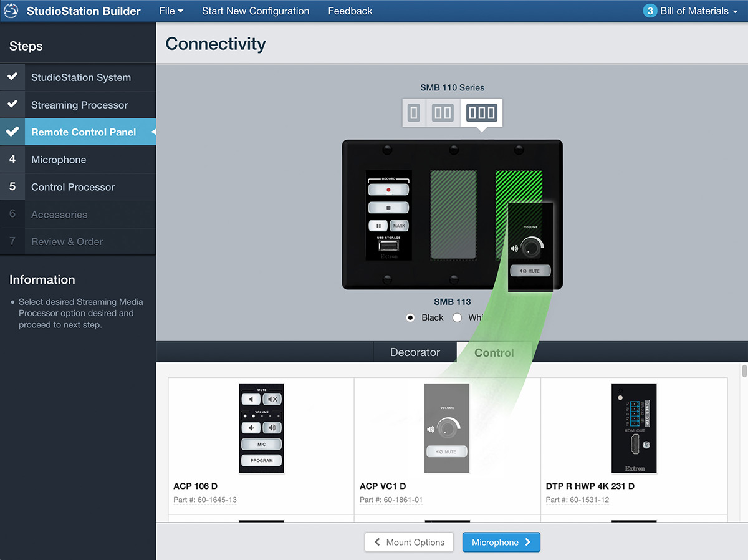Choose the White faceplate color
This screenshot has height=560, width=748.
[x=457, y=317]
